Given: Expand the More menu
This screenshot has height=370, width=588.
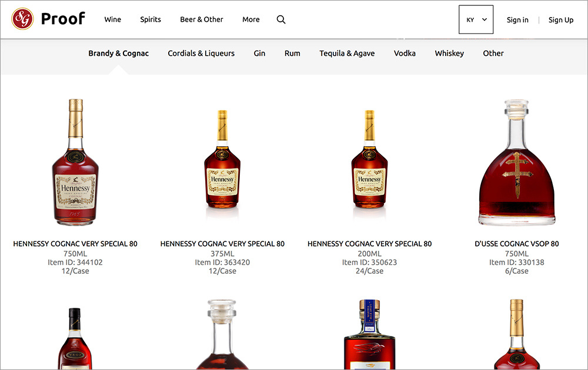Looking at the screenshot, I should (x=250, y=19).
